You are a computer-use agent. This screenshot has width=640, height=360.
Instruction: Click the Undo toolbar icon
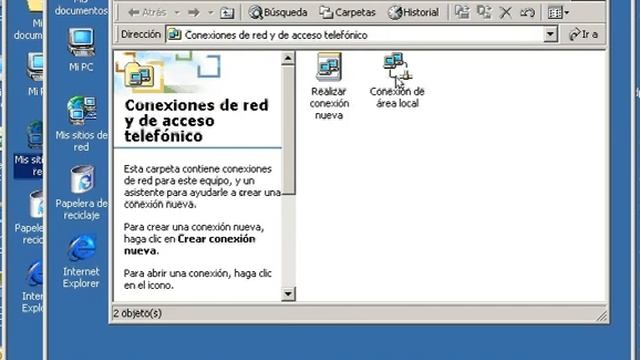[527, 13]
